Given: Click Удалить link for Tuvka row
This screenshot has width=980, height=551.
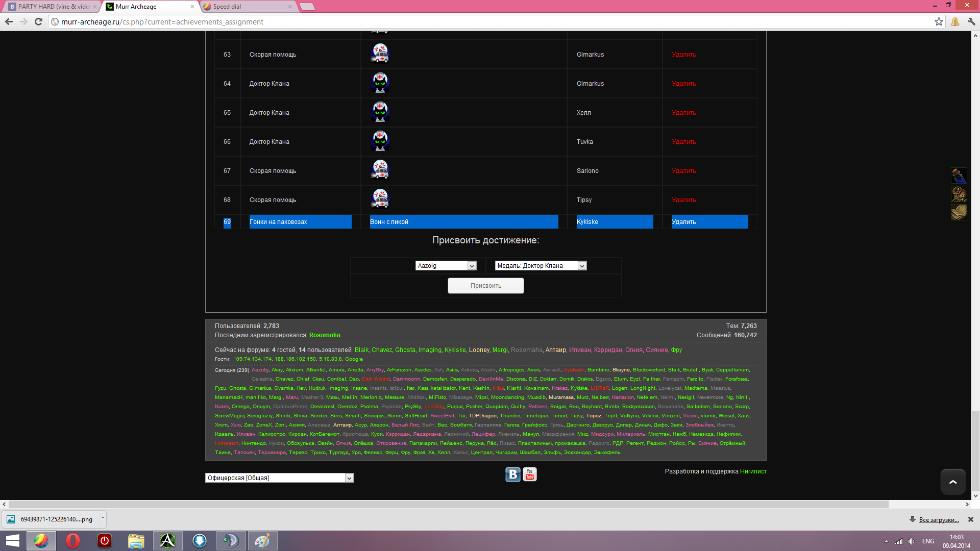Looking at the screenshot, I should [683, 142].
